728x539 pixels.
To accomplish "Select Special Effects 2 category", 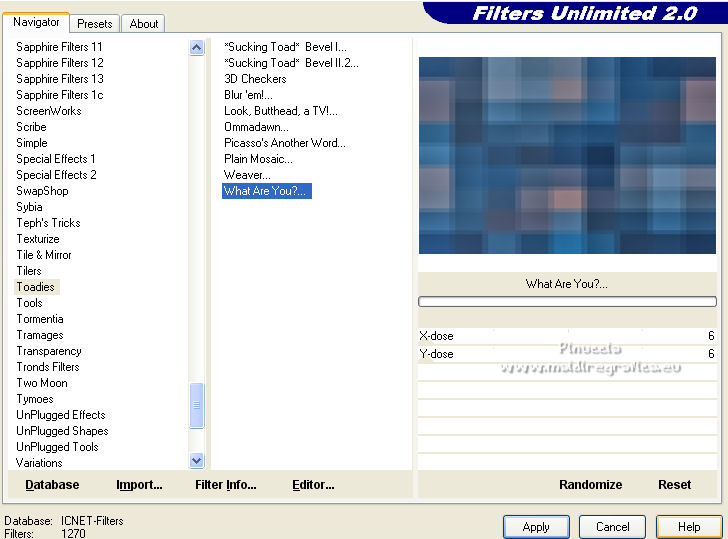I will pos(56,175).
